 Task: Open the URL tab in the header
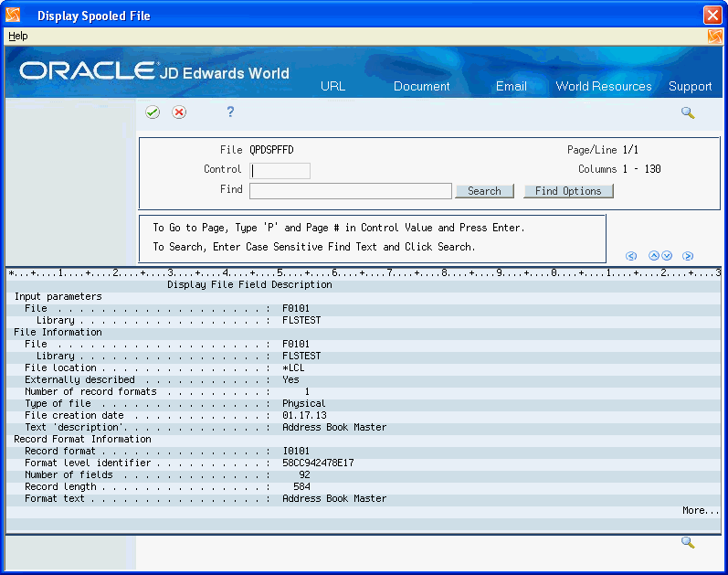(x=332, y=86)
